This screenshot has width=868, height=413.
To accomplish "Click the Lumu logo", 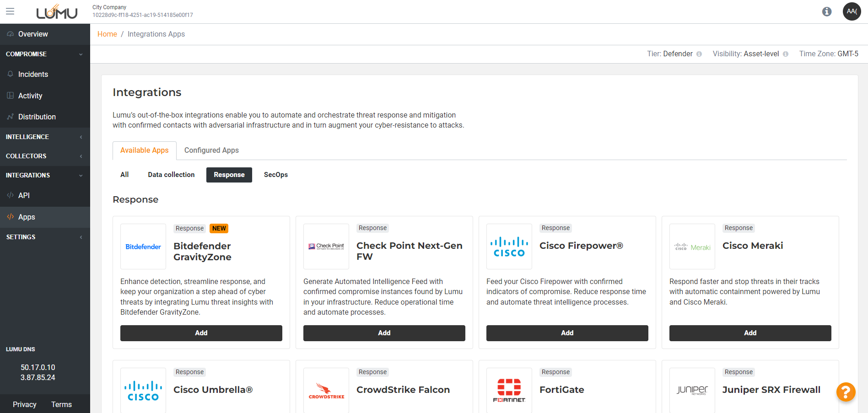I will [x=57, y=12].
